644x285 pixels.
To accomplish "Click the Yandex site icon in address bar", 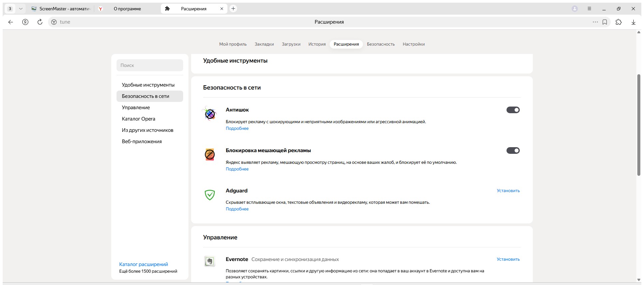I will click(54, 22).
